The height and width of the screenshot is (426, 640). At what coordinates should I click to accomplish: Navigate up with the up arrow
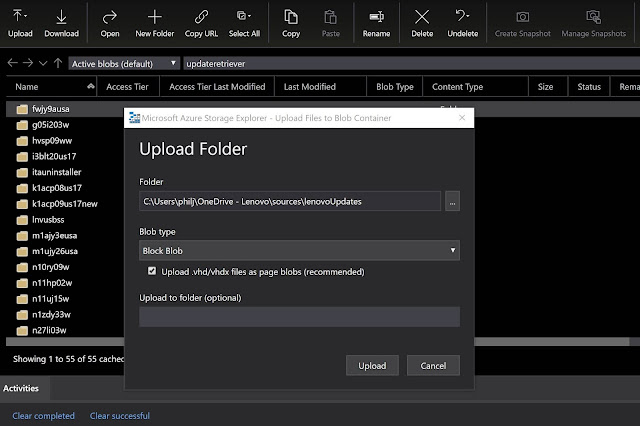coord(58,63)
